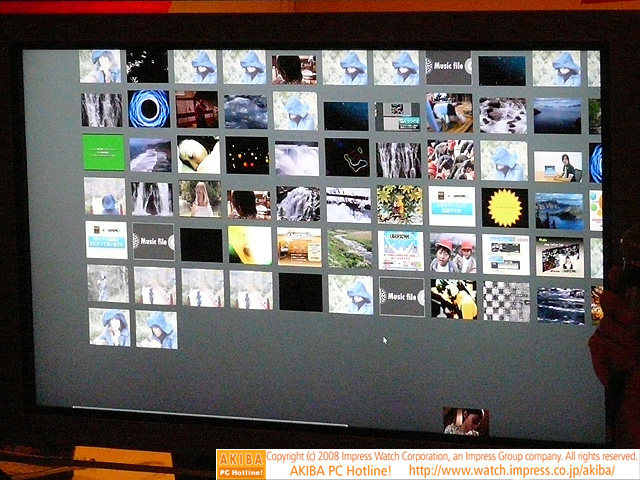Select the blue glowing ring thumbnail in the second row
This screenshot has height=480, width=640.
148,109
